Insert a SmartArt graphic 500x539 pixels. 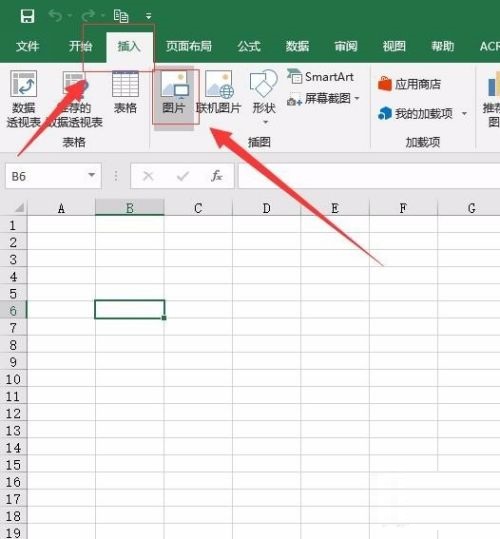click(x=320, y=77)
